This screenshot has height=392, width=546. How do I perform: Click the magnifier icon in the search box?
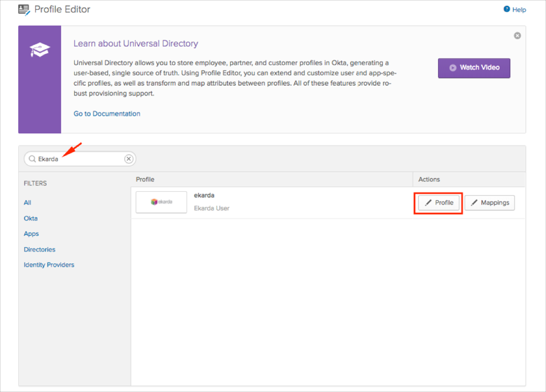[x=32, y=159]
